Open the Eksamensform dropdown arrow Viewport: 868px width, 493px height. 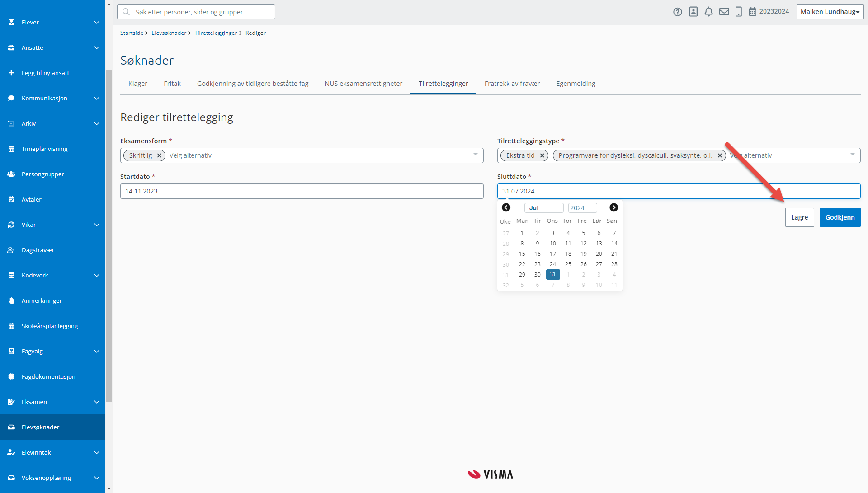click(476, 155)
